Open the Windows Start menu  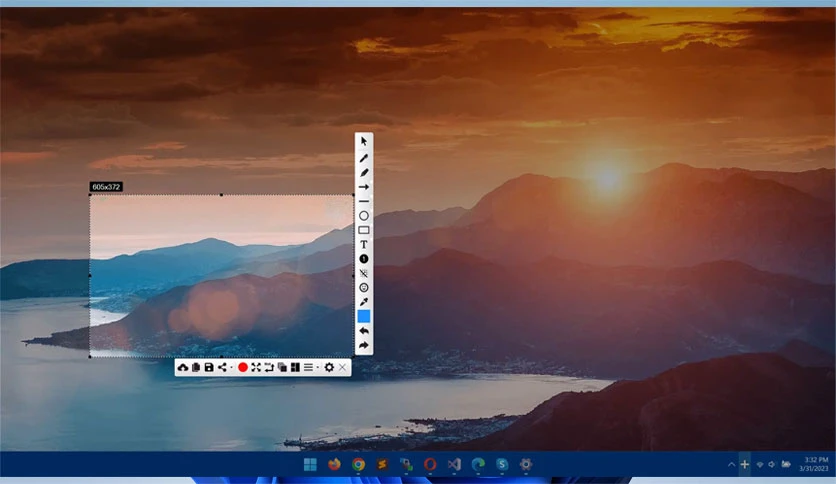point(310,465)
